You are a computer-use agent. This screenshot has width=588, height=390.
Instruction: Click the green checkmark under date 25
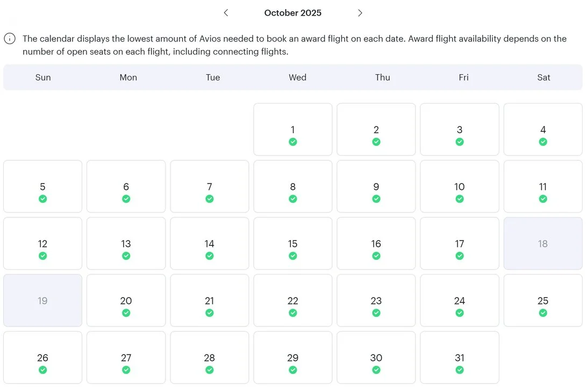point(543,313)
